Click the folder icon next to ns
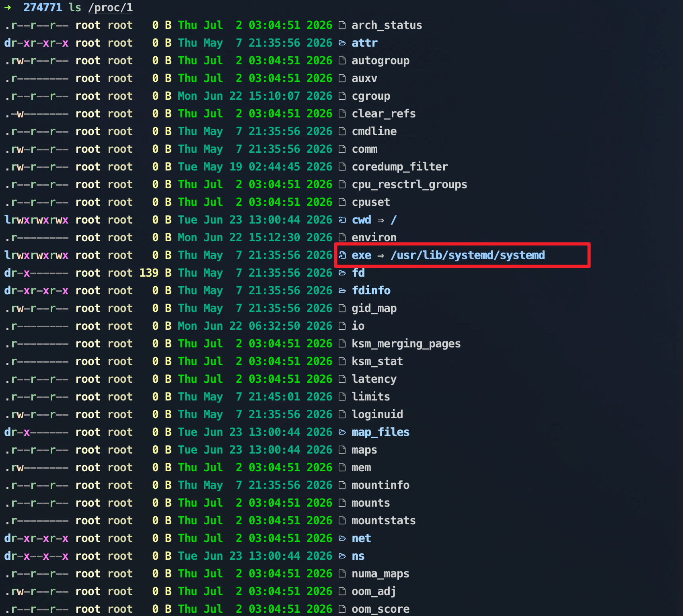 pos(342,556)
